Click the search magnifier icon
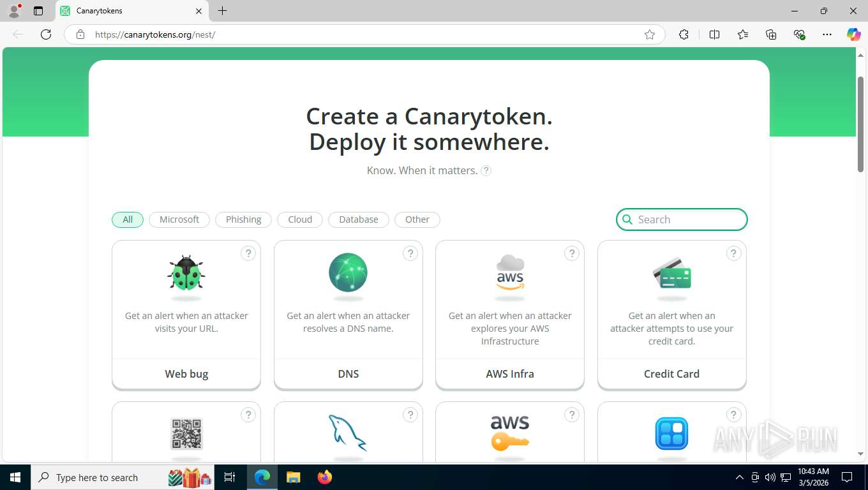This screenshot has width=868, height=490. pos(627,219)
